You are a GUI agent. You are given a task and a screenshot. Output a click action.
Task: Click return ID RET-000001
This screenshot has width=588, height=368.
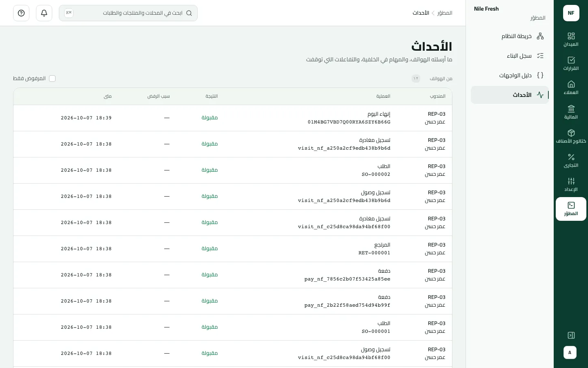coord(374,253)
